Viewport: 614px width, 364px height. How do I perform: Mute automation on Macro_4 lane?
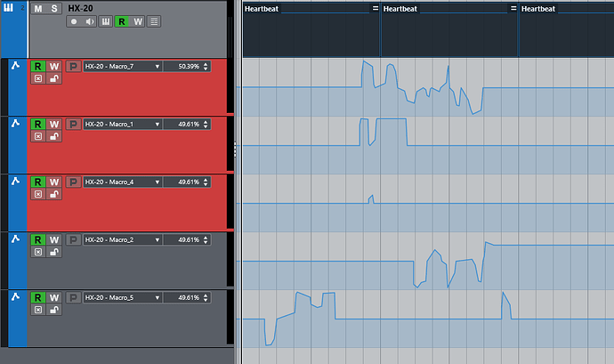(38, 194)
